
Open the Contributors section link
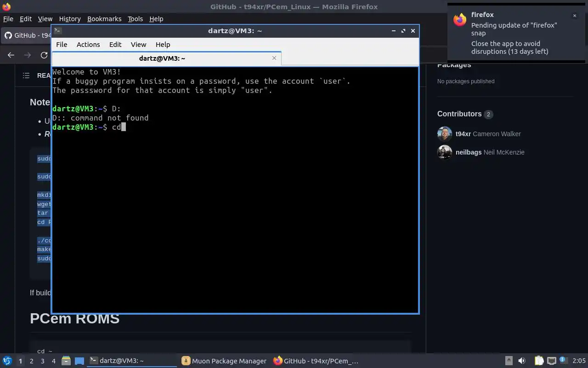[464, 114]
